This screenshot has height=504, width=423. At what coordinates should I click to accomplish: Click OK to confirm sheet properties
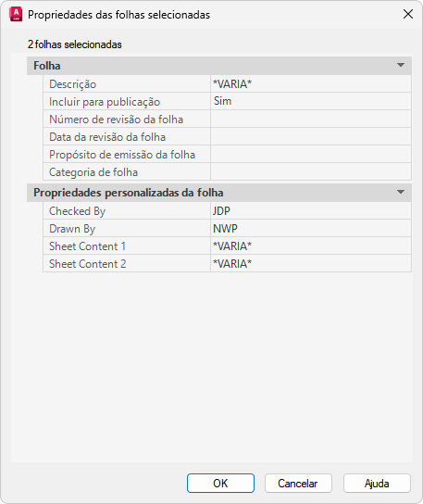click(220, 483)
